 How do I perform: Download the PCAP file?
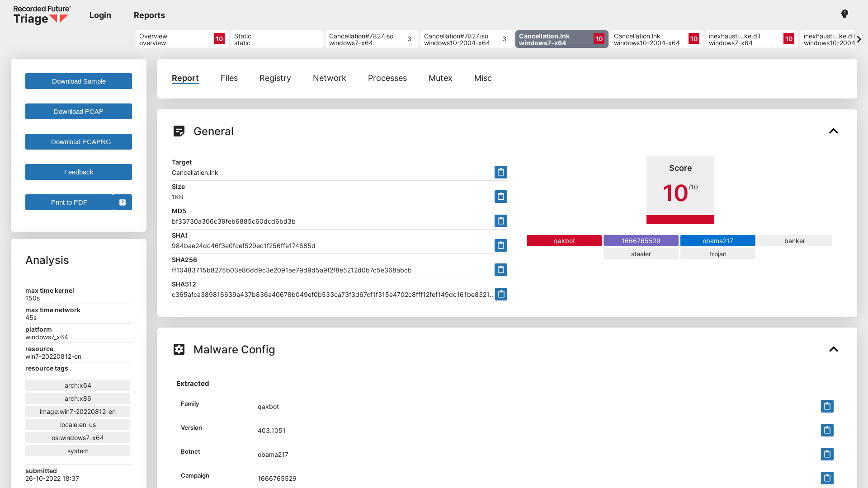(x=78, y=111)
